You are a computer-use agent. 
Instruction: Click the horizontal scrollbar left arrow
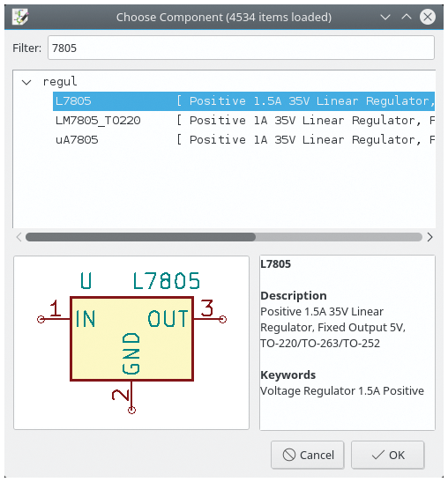(x=19, y=237)
